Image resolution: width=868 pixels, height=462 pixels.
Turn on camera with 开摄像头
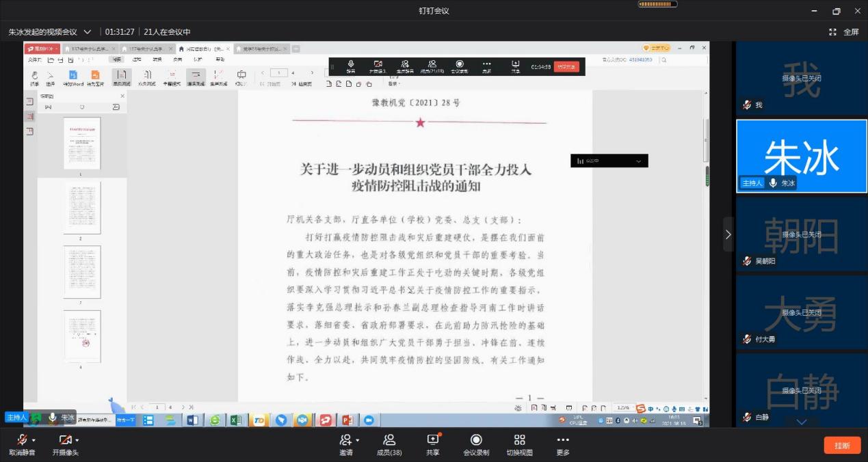[64, 439]
